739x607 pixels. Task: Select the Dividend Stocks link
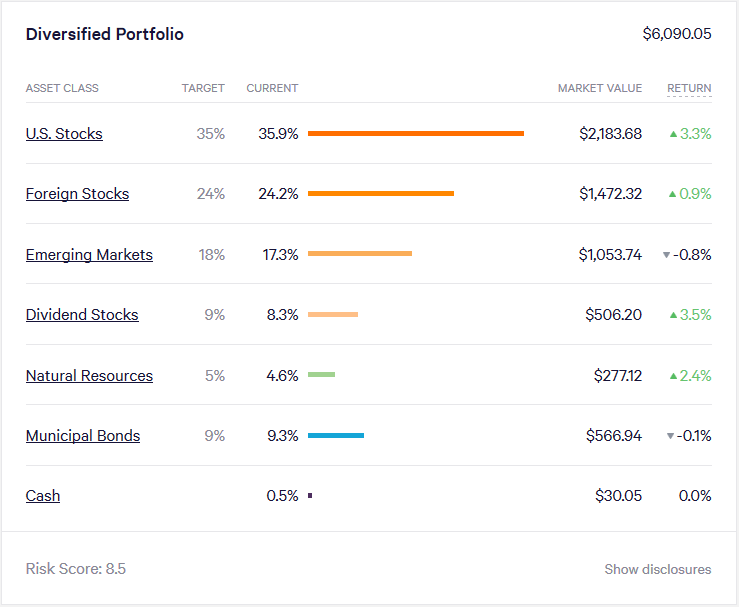[x=82, y=315]
